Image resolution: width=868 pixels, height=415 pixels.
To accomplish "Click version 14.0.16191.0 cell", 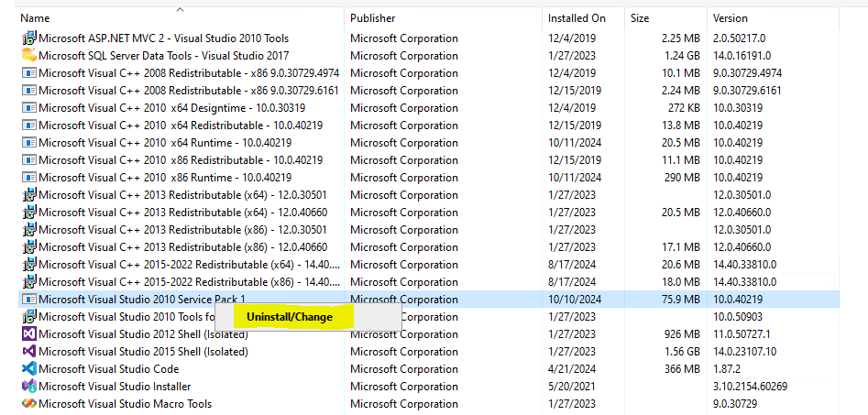I will click(x=742, y=55).
